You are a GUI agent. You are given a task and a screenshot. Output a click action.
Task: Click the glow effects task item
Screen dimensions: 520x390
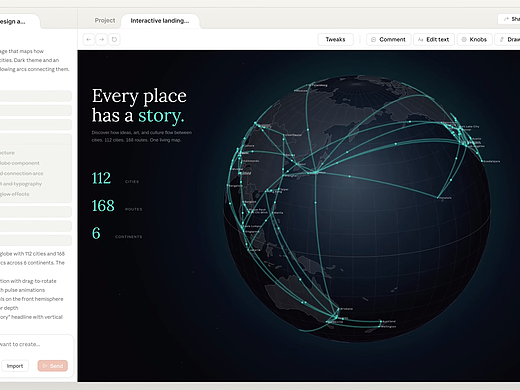pos(15,194)
